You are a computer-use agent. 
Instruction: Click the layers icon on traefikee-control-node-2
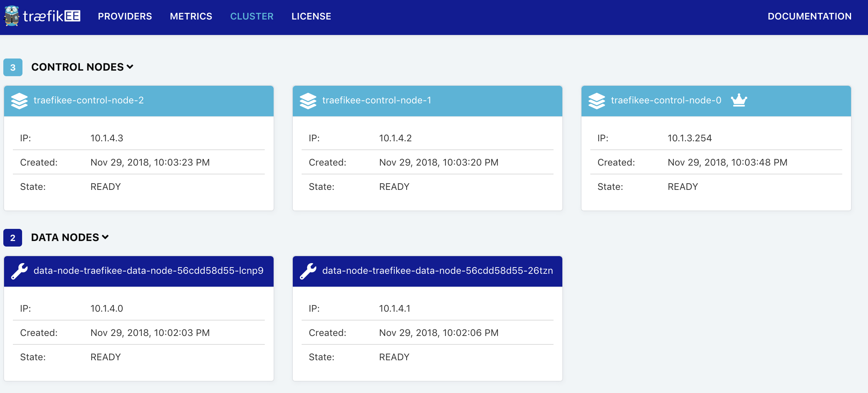tap(19, 101)
